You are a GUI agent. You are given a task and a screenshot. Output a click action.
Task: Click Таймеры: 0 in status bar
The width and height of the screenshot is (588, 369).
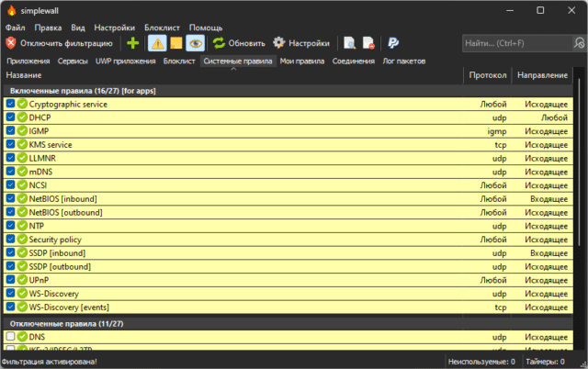[545, 362]
